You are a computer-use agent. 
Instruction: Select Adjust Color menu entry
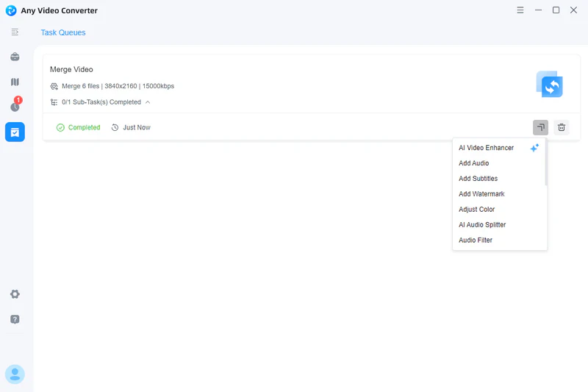[477, 210]
